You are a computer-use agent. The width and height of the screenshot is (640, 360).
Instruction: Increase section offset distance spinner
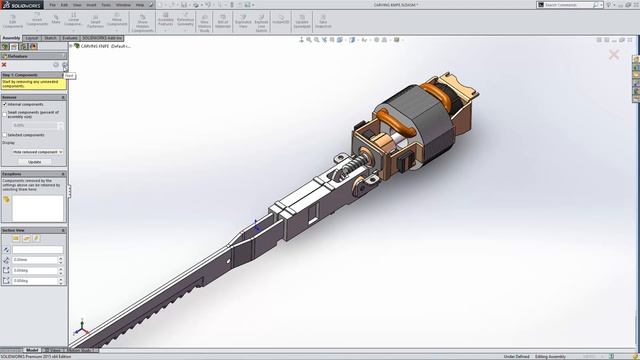[x=61, y=258]
